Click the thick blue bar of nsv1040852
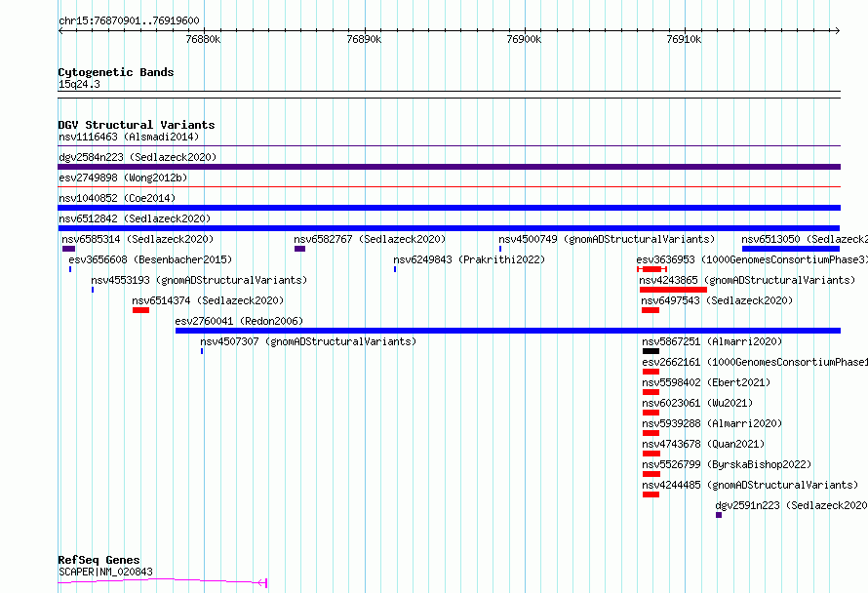Screen dimensions: 868x593 449,208
